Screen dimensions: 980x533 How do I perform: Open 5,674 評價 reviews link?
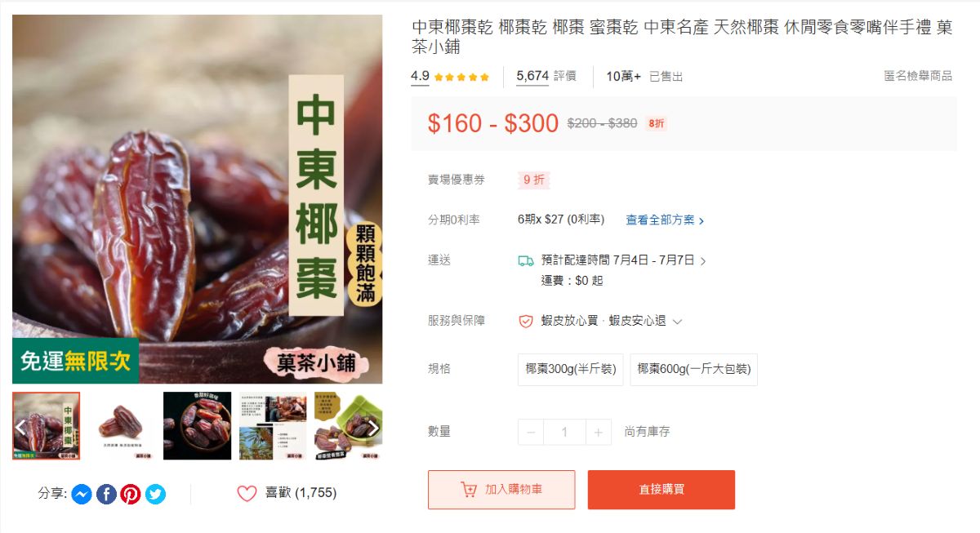tap(546, 76)
